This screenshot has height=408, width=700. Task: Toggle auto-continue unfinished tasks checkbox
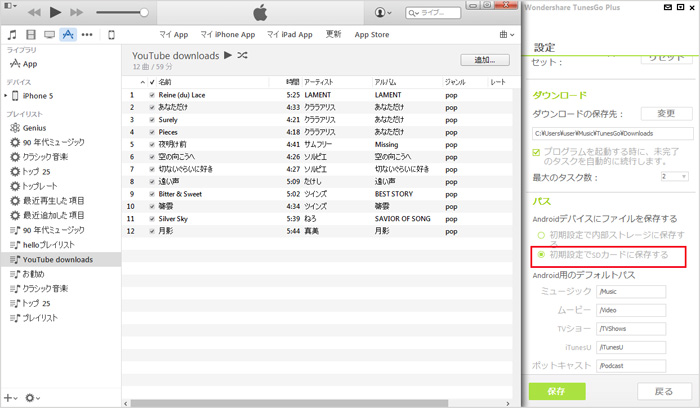click(536, 153)
